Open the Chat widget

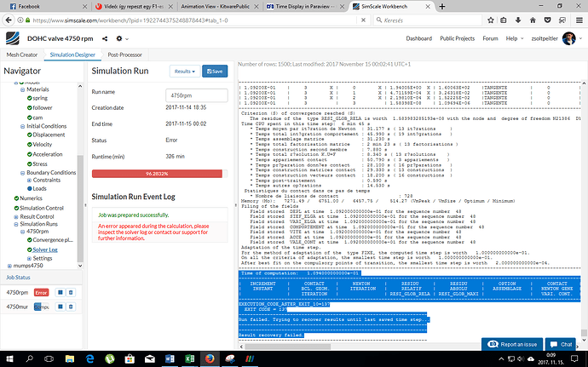[561, 344]
